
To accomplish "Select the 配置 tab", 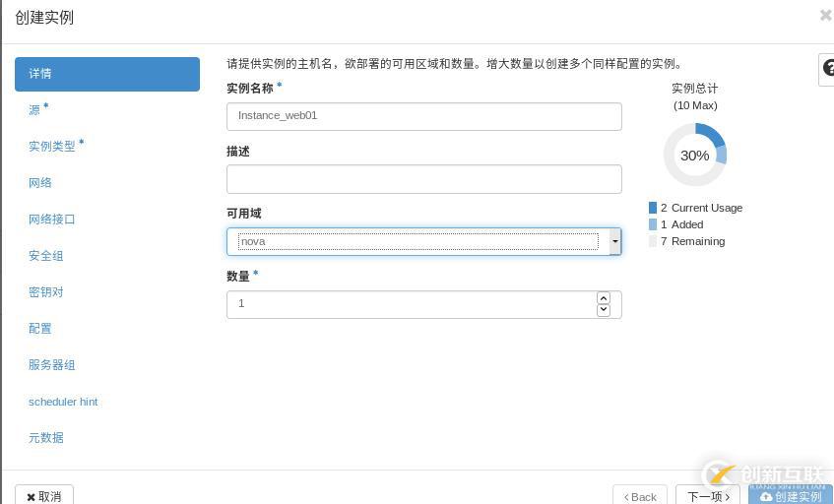I will point(40,329).
